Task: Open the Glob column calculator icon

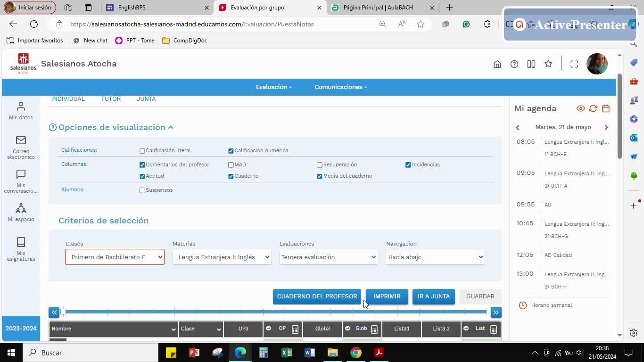Action: pos(374,329)
